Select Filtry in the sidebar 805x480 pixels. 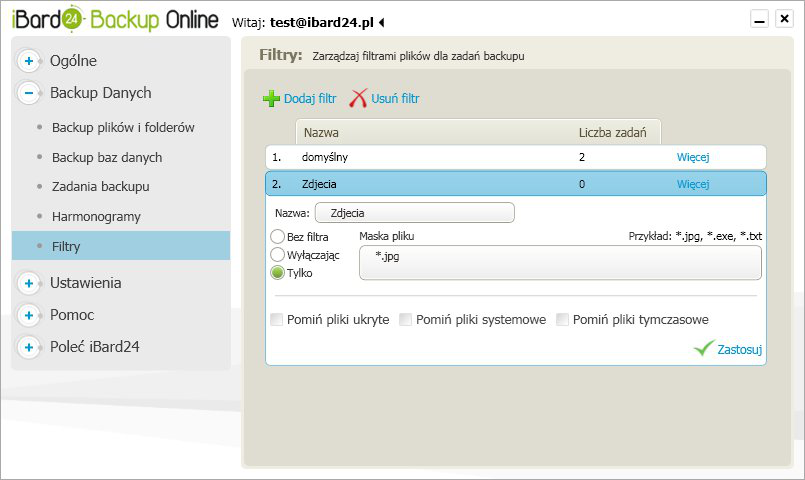(x=121, y=245)
